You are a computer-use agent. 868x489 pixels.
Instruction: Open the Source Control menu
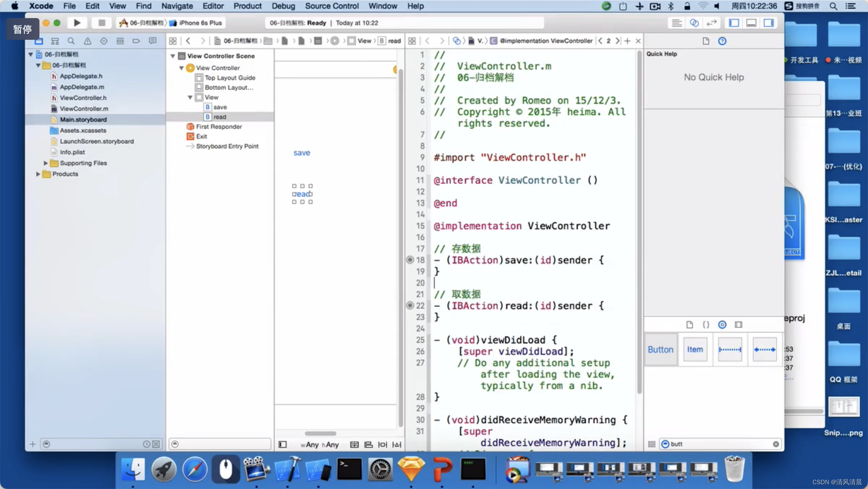[332, 6]
